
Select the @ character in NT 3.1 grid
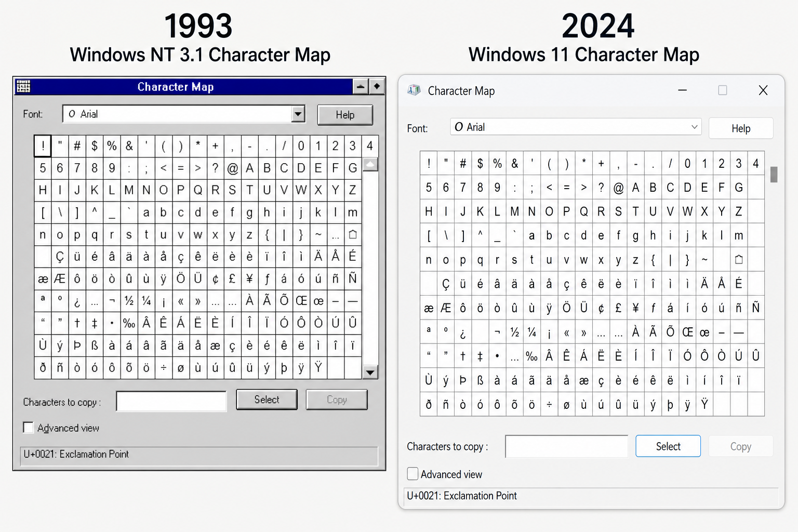click(232, 168)
